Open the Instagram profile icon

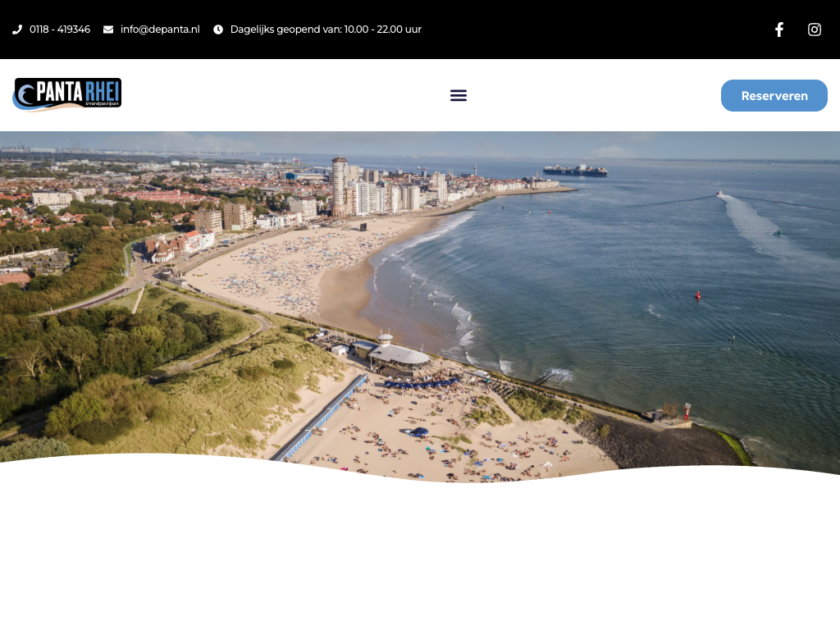click(x=815, y=30)
